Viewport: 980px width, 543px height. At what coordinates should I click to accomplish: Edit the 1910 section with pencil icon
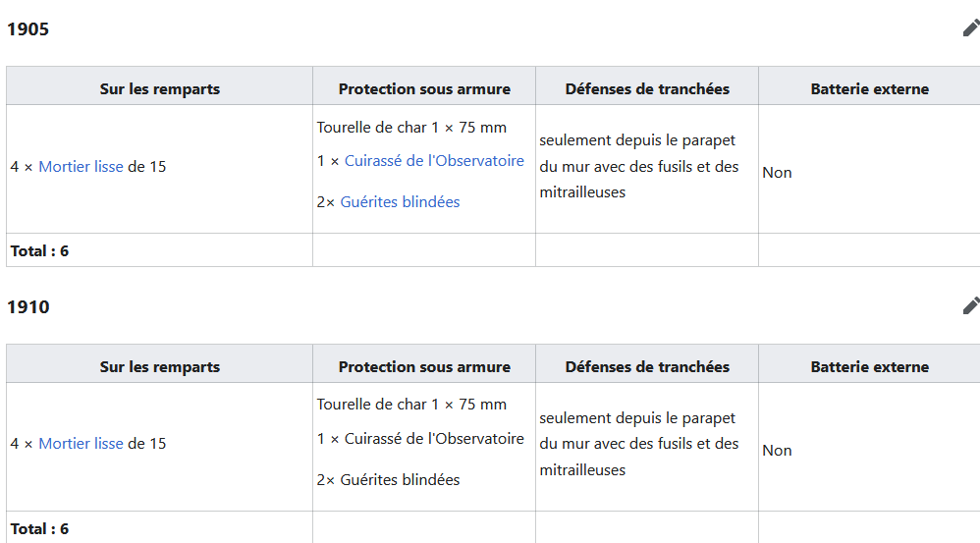pyautogui.click(x=970, y=305)
